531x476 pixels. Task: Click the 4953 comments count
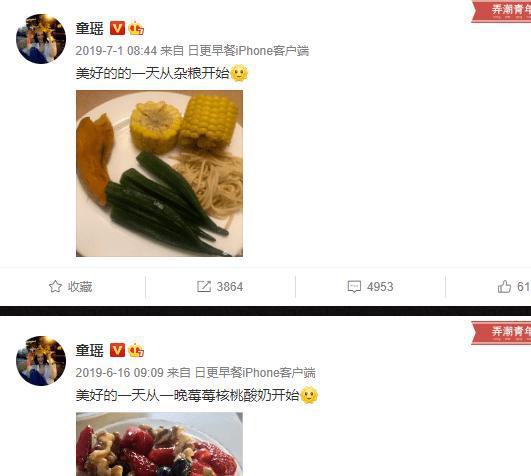pos(380,287)
